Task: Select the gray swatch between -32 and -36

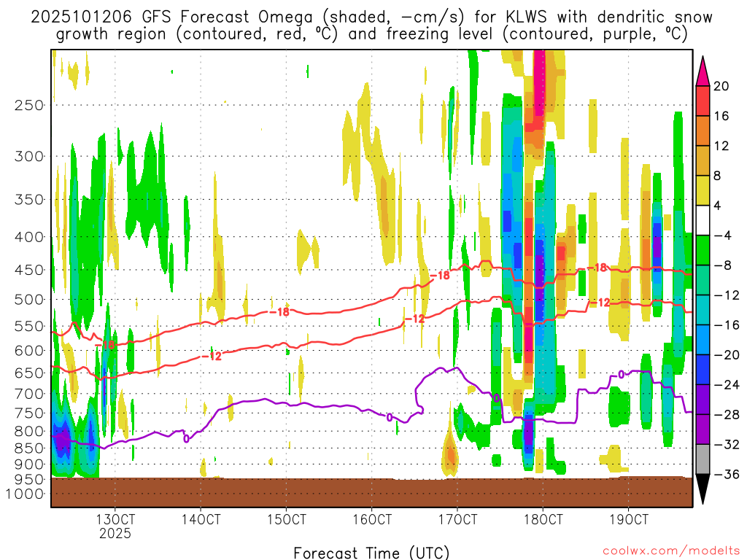Action: 703,459
